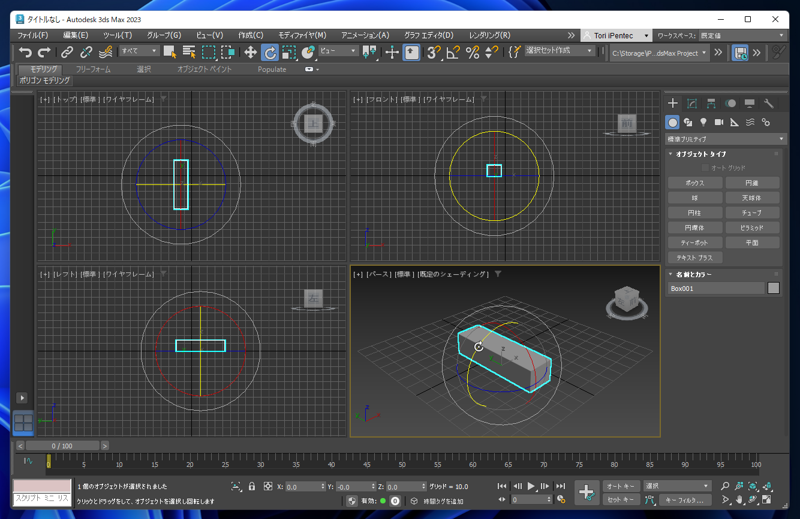Screen dimensions: 800x519
Task: Open the レンダリング(R) menu
Action: pyautogui.click(x=489, y=35)
